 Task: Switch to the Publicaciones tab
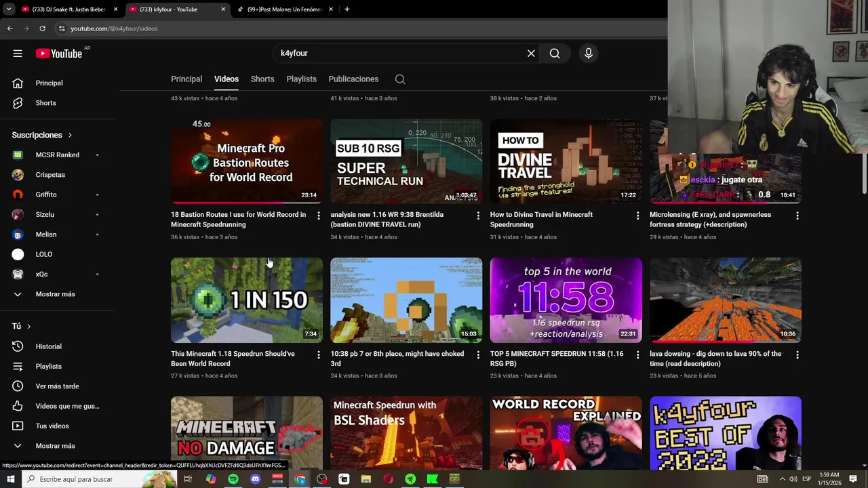click(x=353, y=79)
